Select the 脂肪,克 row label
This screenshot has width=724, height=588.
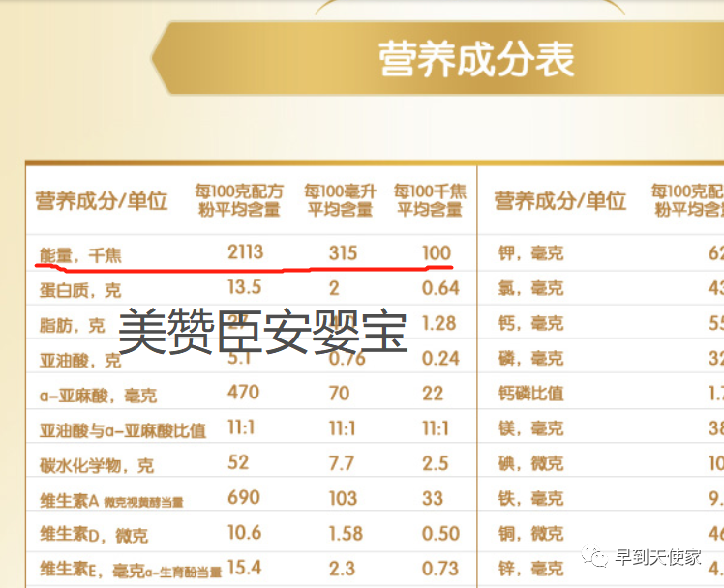(72, 326)
